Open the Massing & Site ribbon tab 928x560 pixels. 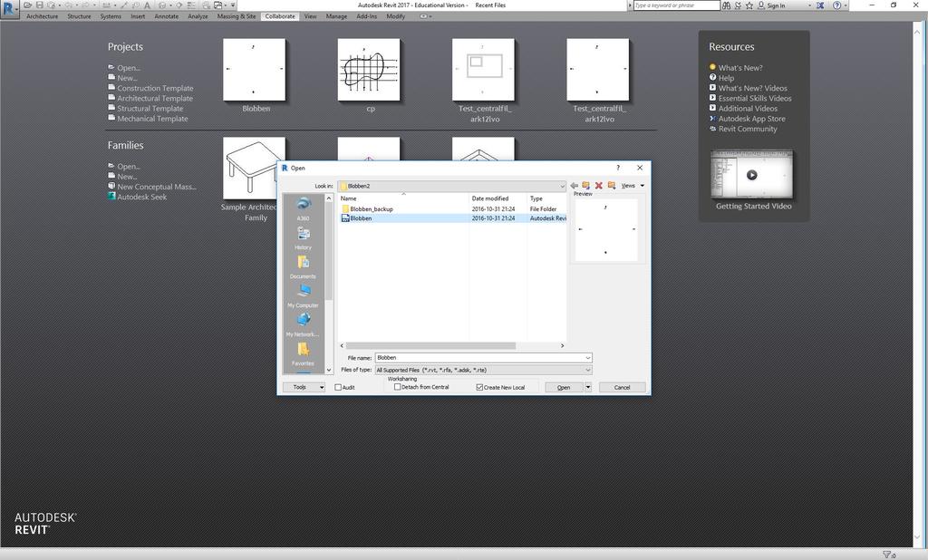click(x=237, y=16)
